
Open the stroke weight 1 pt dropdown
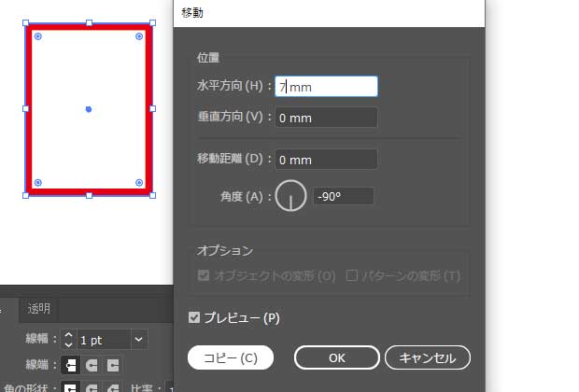(139, 340)
